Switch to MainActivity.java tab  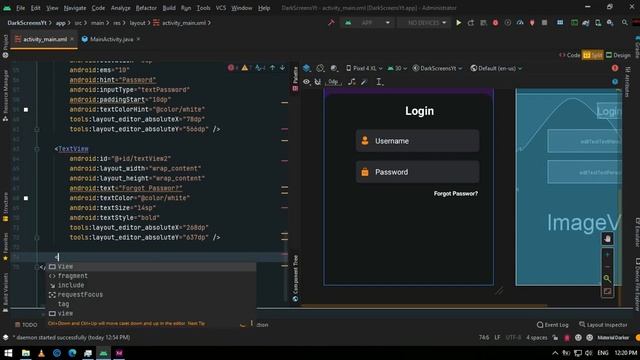pos(111,39)
